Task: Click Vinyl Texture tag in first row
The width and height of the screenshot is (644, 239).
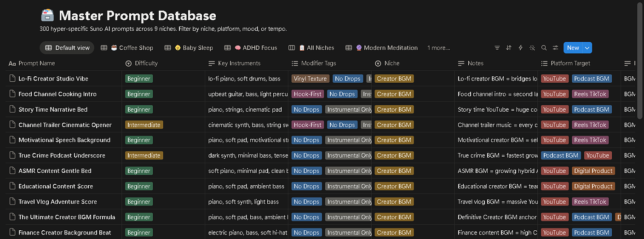Action: 310,79
